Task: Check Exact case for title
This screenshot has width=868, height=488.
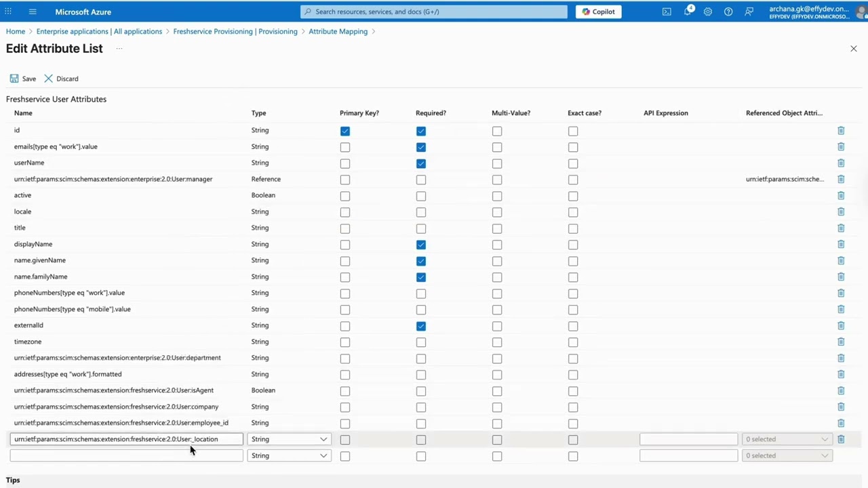Action: [x=573, y=228]
